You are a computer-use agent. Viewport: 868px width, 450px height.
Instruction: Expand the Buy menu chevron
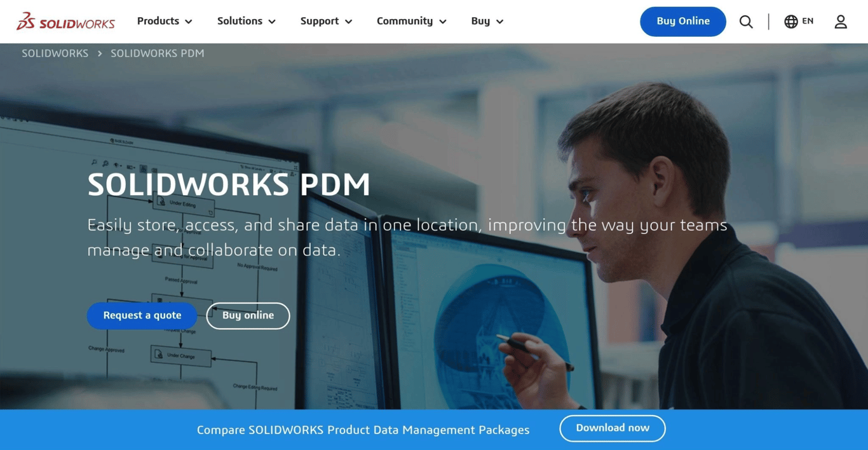pos(500,22)
